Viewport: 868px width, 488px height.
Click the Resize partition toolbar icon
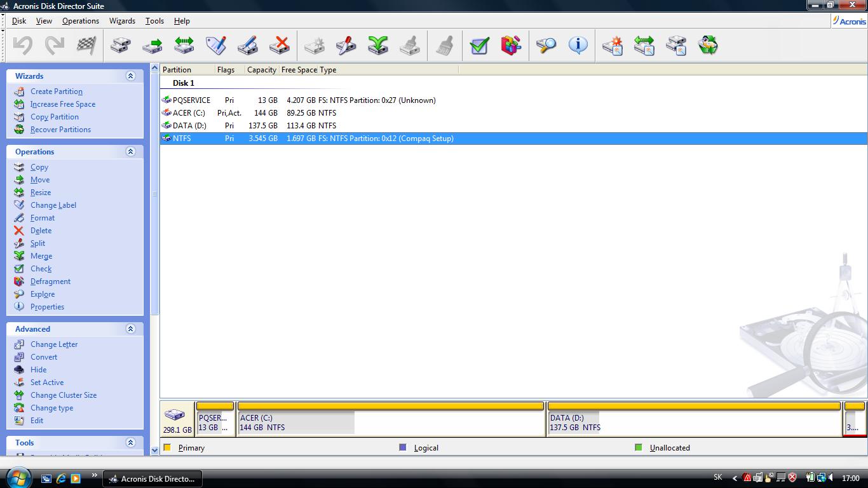click(184, 45)
